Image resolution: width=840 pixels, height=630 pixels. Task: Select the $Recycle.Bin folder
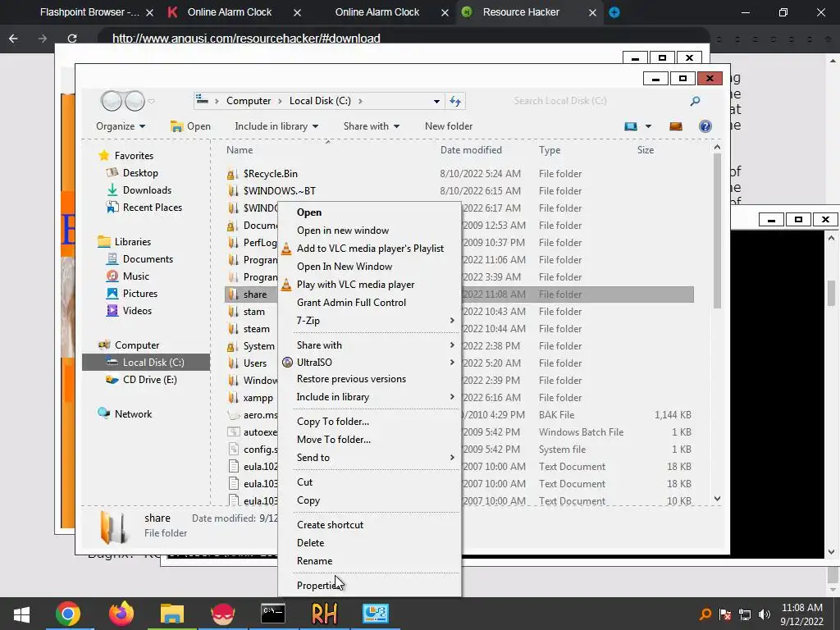[271, 174]
